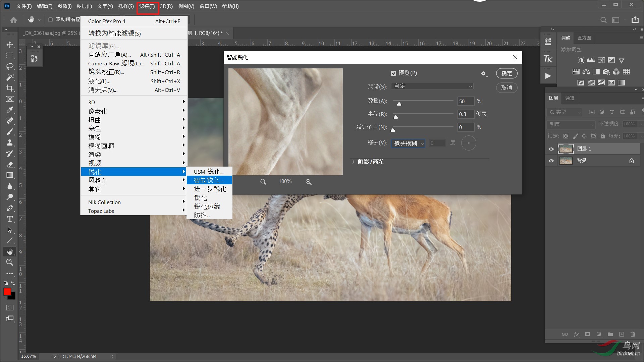The height and width of the screenshot is (362, 644).
Task: Expand the 阴影/高光 section
Action: 353,162
